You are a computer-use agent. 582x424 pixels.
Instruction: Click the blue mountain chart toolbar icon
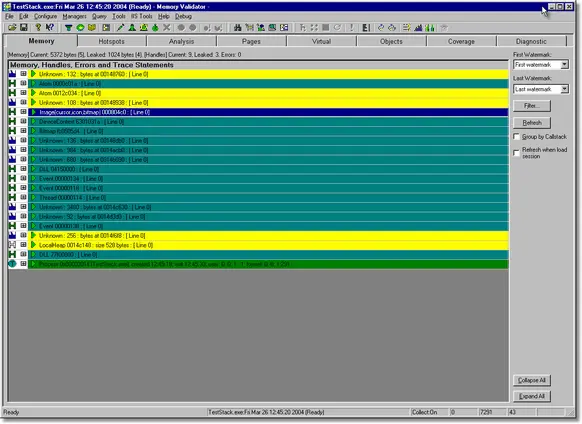click(x=418, y=27)
